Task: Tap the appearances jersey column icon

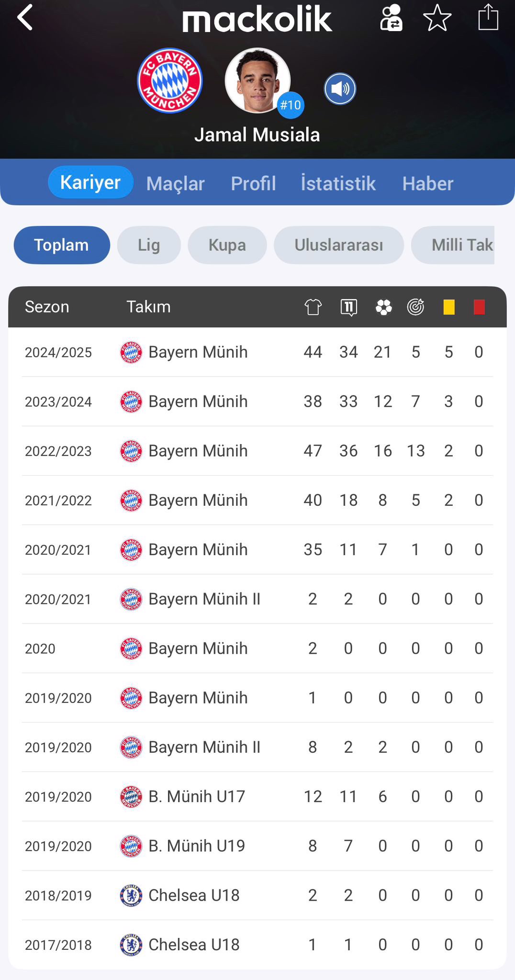Action: pyautogui.click(x=313, y=307)
